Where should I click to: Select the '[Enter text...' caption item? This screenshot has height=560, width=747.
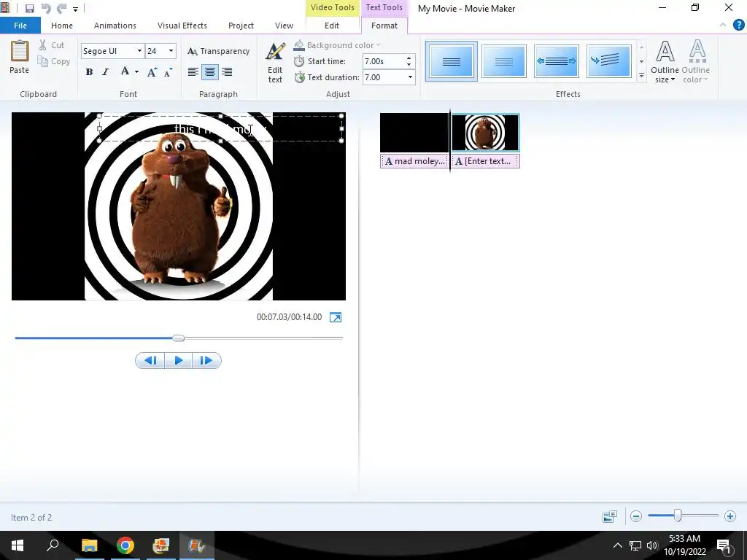(485, 161)
